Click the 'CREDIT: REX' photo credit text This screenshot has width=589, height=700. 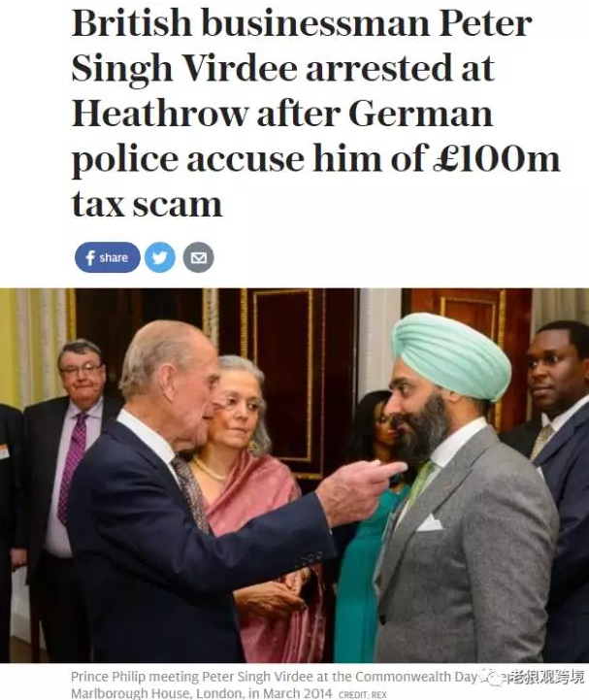363,695
